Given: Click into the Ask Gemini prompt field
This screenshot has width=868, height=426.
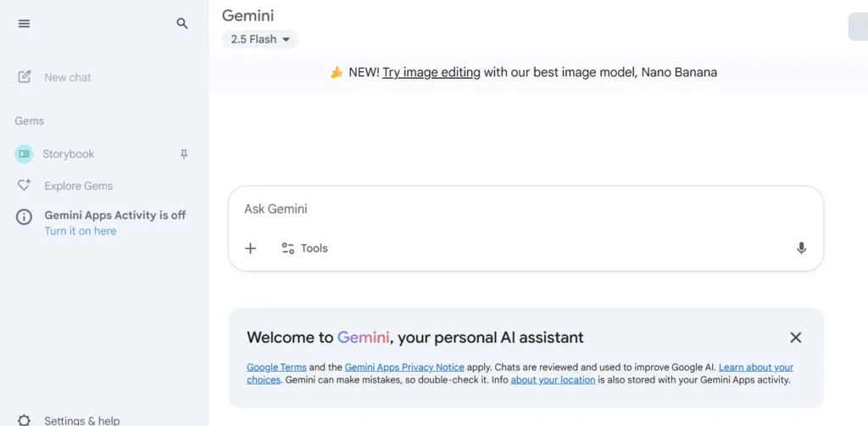Looking at the screenshot, I should point(526,209).
